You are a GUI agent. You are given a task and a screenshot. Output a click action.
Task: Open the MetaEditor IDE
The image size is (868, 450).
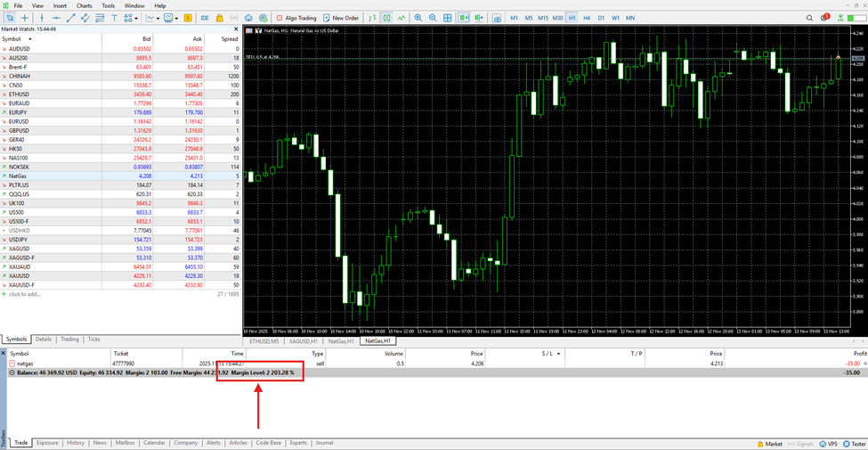(205, 18)
